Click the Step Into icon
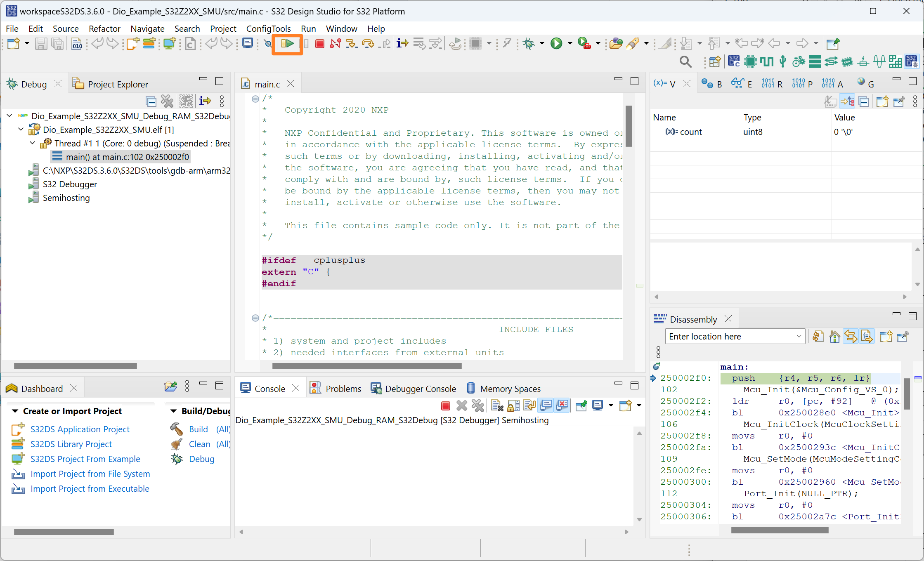Viewport: 924px width, 561px height. click(351, 43)
